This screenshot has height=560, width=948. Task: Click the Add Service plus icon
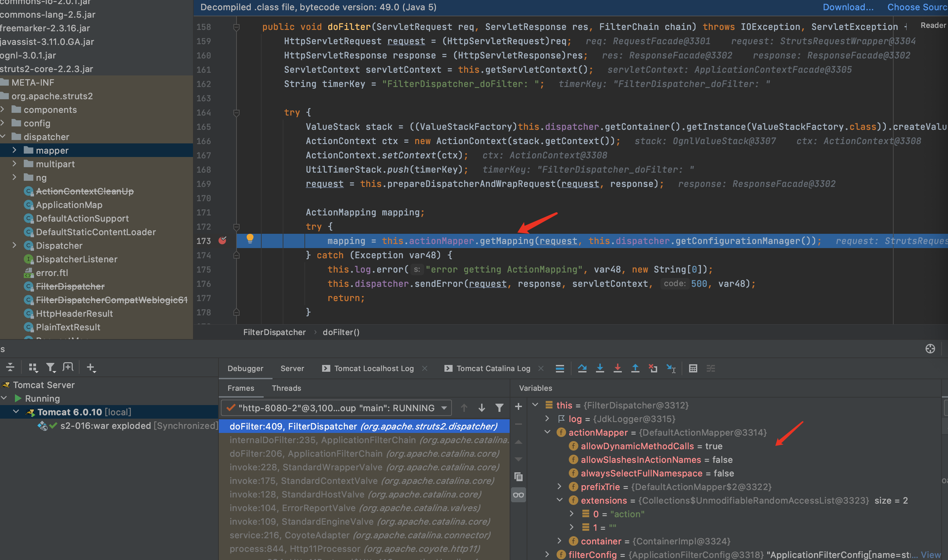click(91, 367)
